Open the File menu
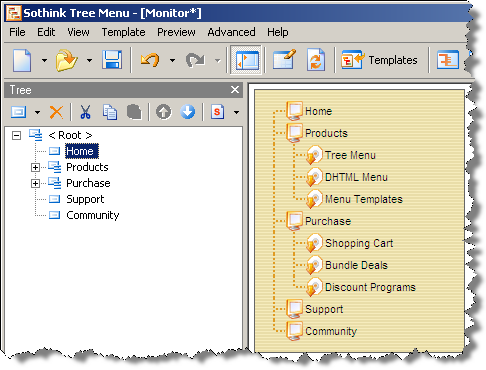Image resolution: width=486 pixels, height=370 pixels. click(17, 32)
